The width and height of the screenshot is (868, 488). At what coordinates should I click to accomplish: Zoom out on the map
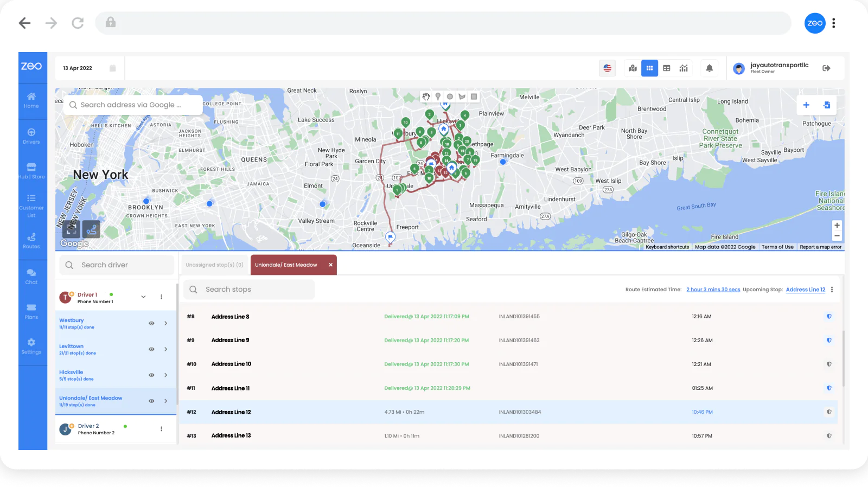[x=837, y=236]
